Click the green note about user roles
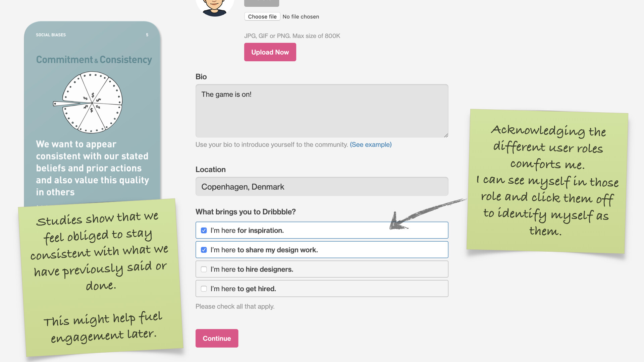This screenshot has width=644, height=362. point(547,181)
